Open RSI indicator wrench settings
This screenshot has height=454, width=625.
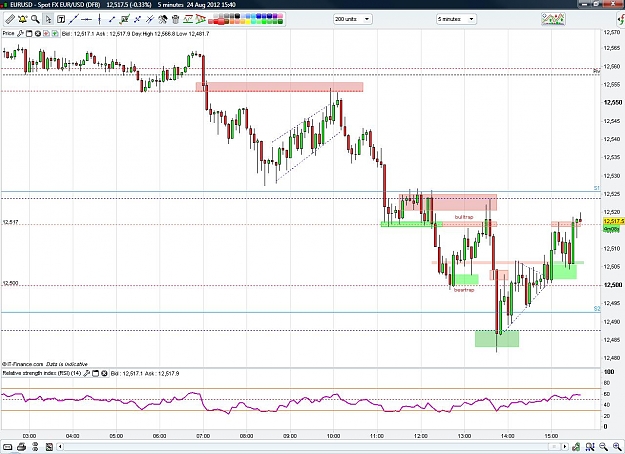86,373
